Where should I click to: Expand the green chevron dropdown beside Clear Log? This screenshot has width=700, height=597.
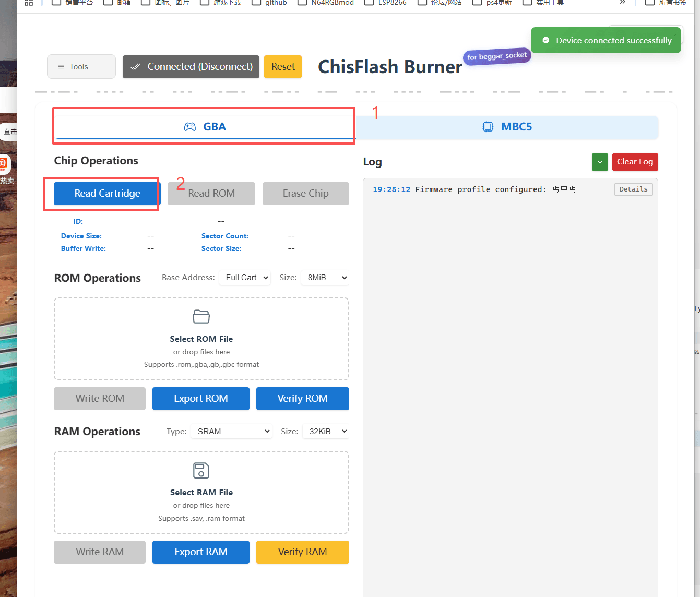point(600,162)
